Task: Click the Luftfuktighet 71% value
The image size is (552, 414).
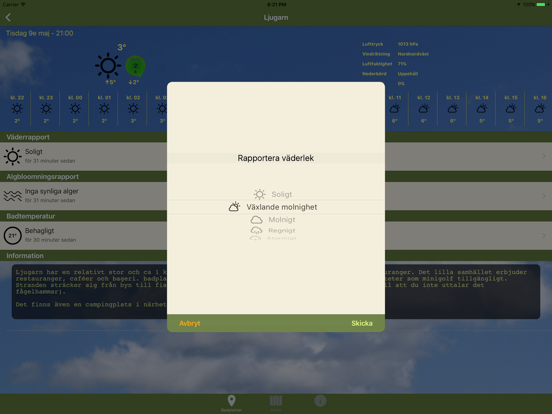Action: coord(402,64)
